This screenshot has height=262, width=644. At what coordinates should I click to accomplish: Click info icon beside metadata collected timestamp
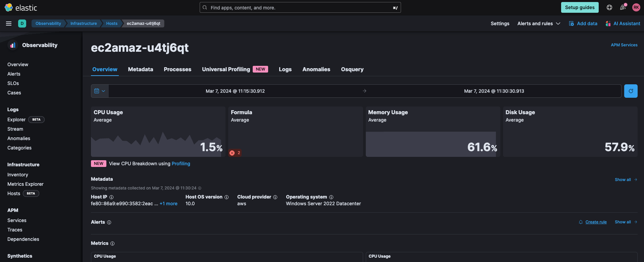[200, 188]
